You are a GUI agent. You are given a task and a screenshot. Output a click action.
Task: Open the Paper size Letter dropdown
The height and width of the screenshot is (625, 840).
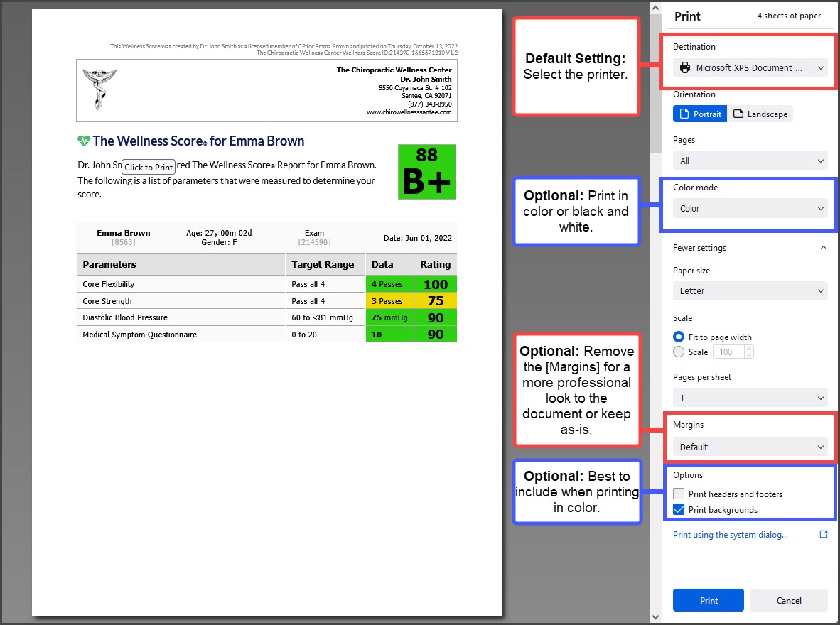750,290
